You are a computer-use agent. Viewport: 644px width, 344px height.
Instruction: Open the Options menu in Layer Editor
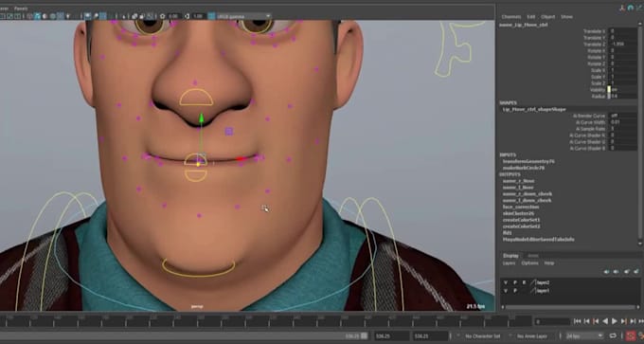529,263
